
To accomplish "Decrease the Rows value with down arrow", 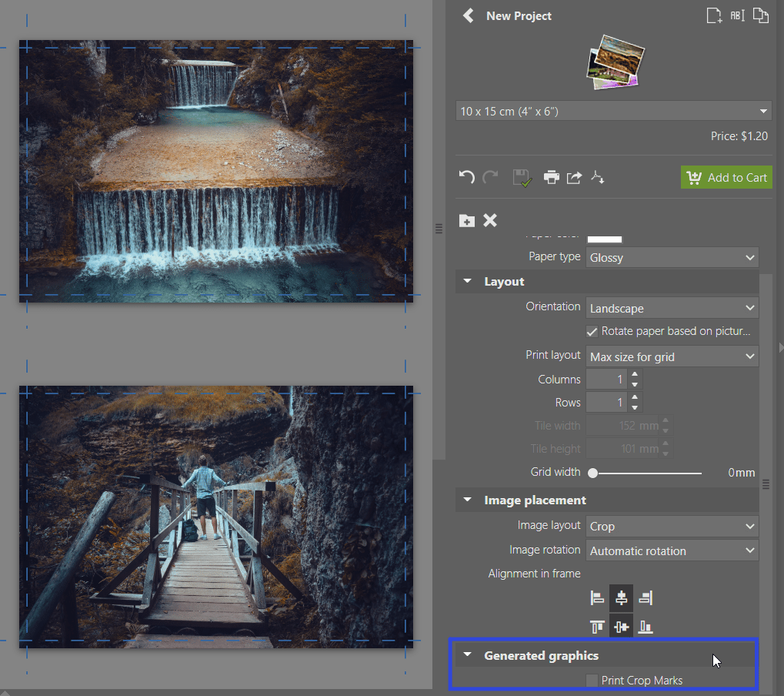I will (635, 407).
